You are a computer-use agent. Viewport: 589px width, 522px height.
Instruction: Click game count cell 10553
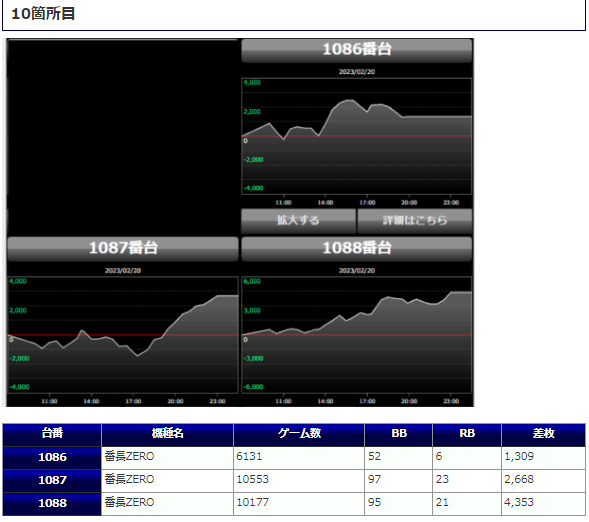(299, 481)
